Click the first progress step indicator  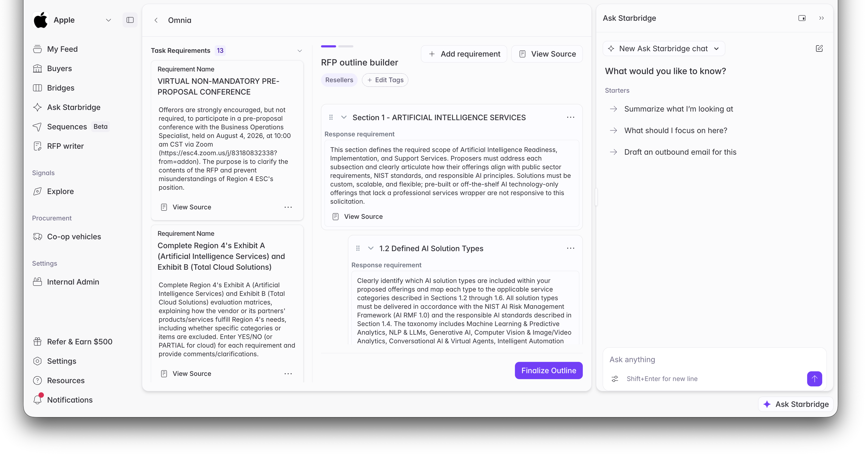[329, 46]
